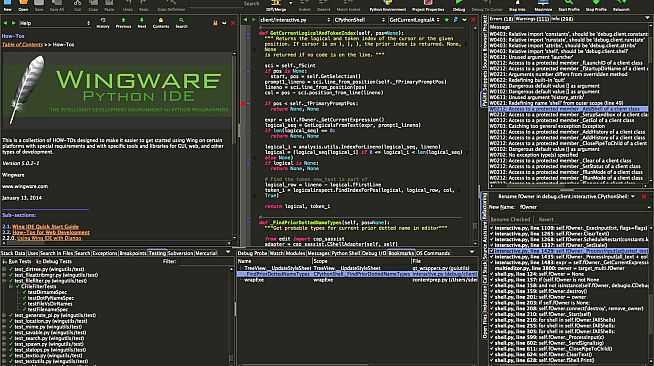Open Help Contents icon
654x366 pixels.
coord(161,23)
